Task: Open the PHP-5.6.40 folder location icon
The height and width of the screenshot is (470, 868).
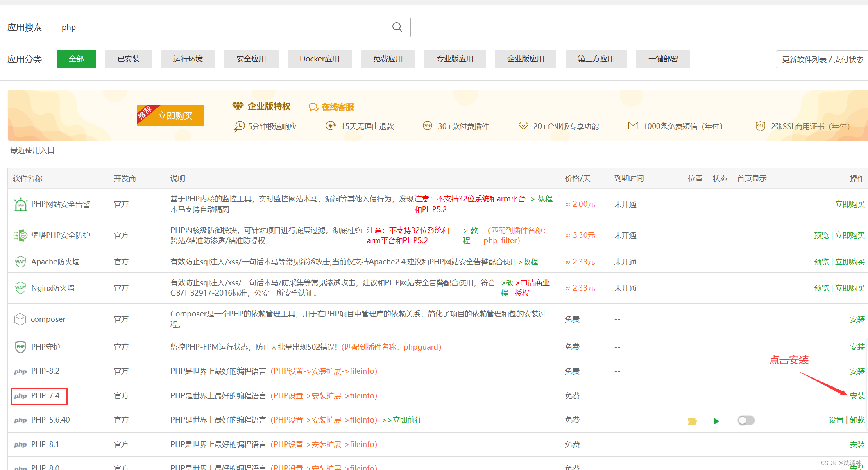Action: point(692,421)
